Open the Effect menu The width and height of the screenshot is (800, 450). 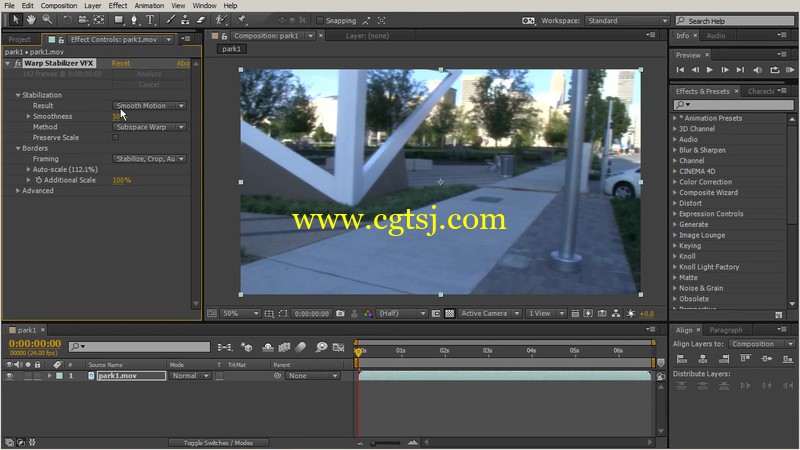tap(117, 6)
